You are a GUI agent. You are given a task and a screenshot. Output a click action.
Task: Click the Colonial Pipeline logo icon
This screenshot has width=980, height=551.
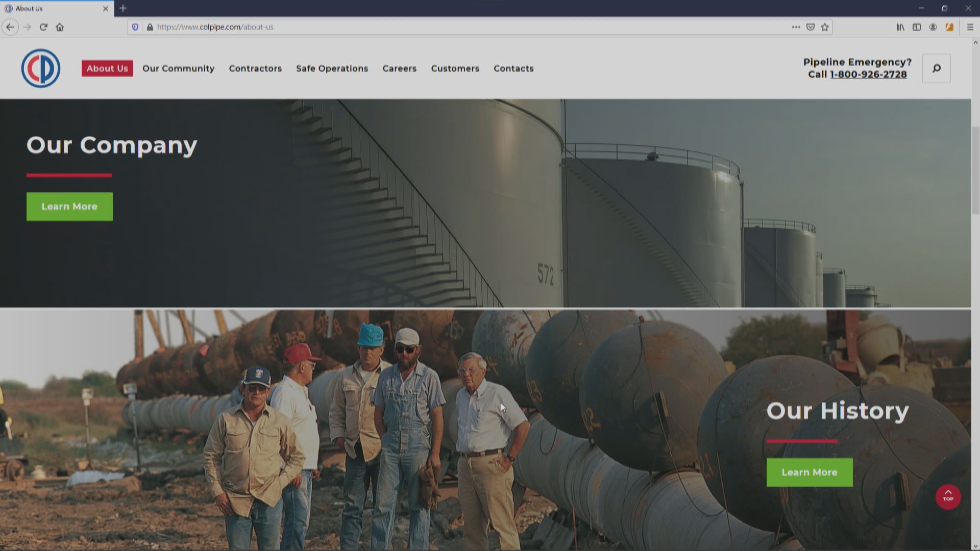(x=41, y=68)
